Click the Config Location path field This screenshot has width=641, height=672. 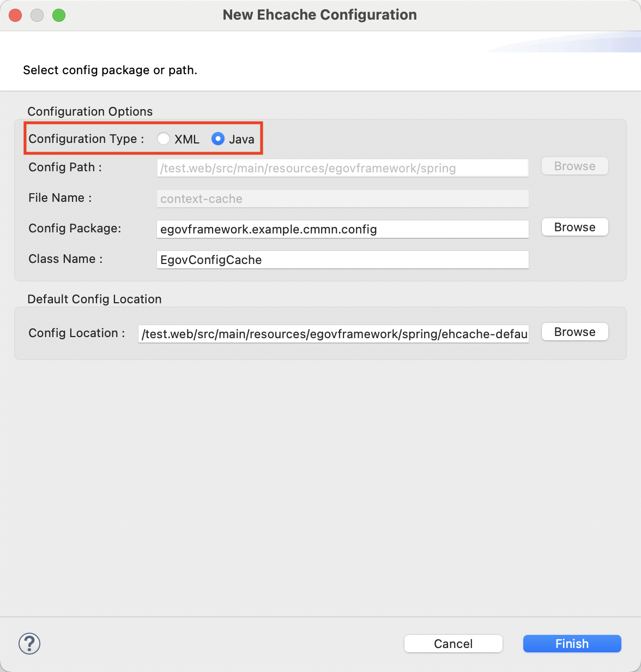[x=334, y=334]
